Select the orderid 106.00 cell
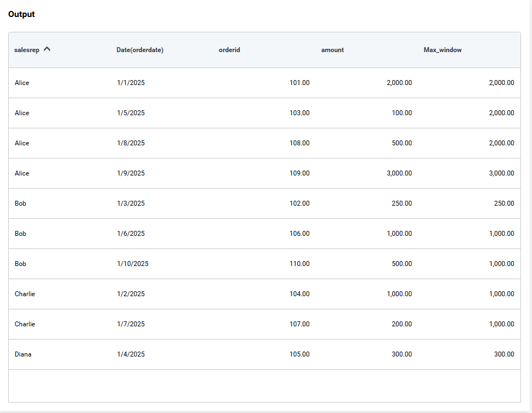Image resolution: width=532 pixels, height=413 pixels. point(299,234)
